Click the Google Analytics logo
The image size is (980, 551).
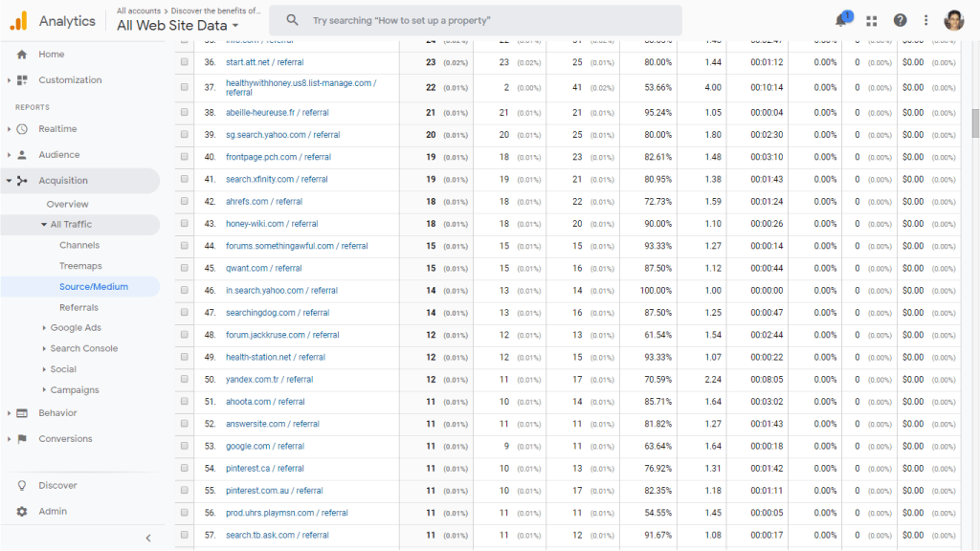click(19, 21)
